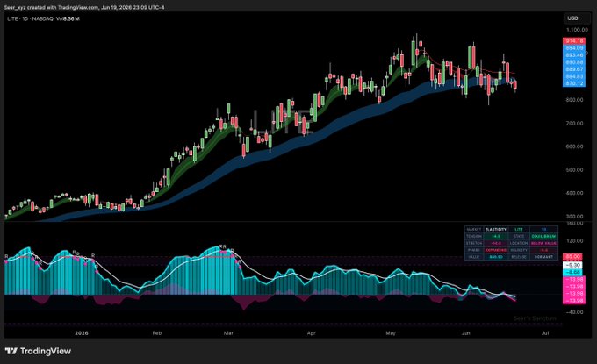Select the blue 894.09 price tag

click(574, 48)
